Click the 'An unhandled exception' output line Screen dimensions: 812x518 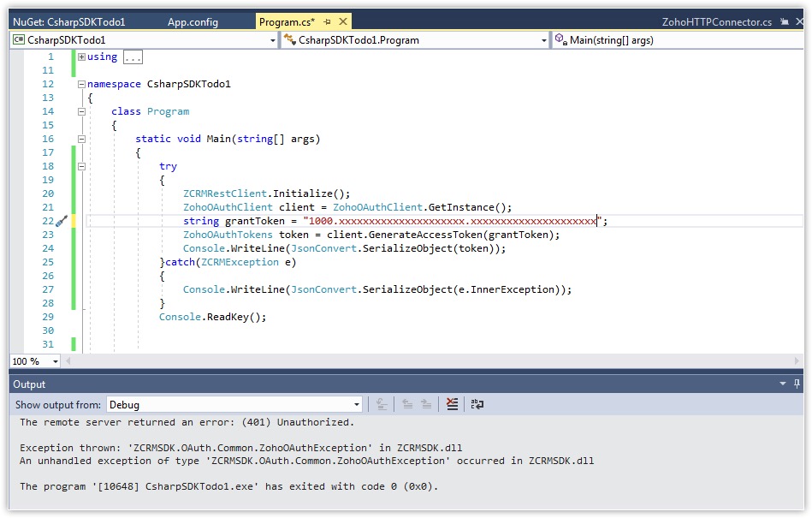[x=306, y=461]
